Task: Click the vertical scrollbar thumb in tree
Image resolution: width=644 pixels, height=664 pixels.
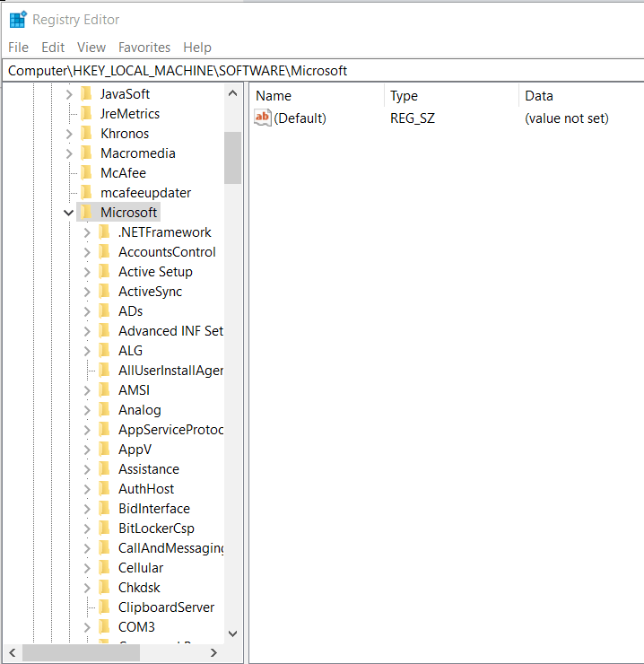Action: [x=233, y=158]
